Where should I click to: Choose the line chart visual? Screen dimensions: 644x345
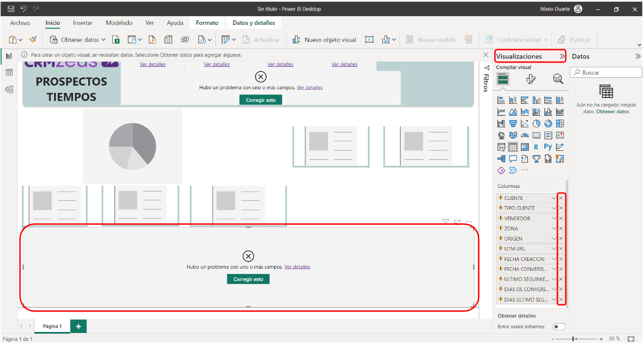click(501, 112)
